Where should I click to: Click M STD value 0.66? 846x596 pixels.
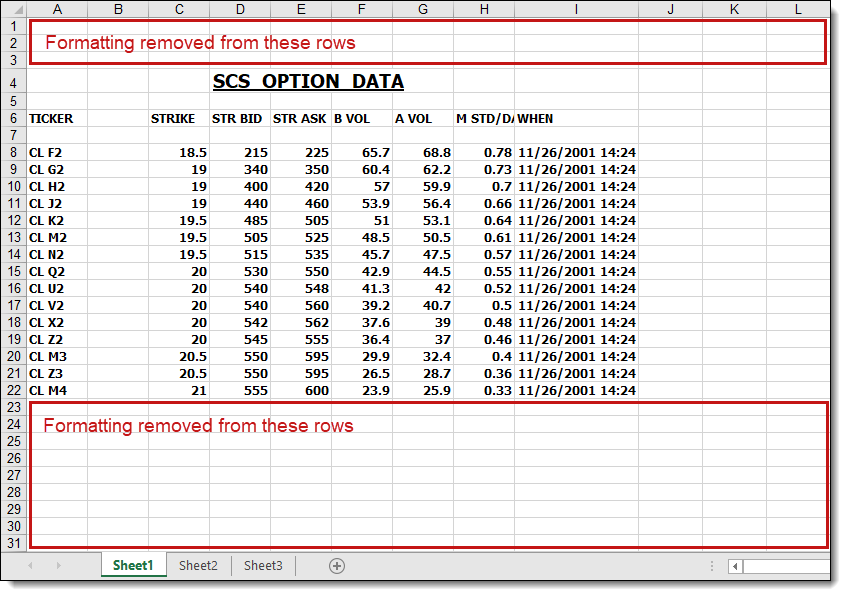coord(484,203)
